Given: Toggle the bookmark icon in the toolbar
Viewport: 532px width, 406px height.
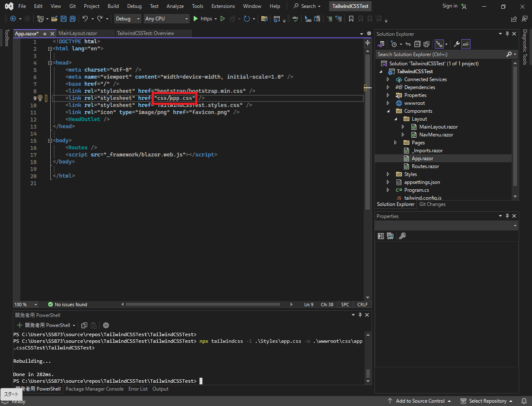Looking at the screenshot, I should click(351, 19).
